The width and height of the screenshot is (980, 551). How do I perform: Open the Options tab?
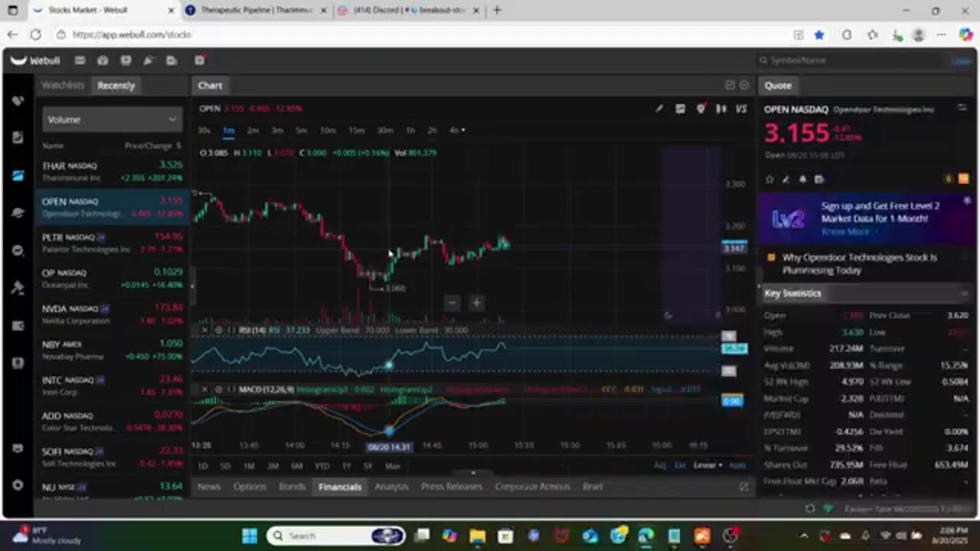250,487
